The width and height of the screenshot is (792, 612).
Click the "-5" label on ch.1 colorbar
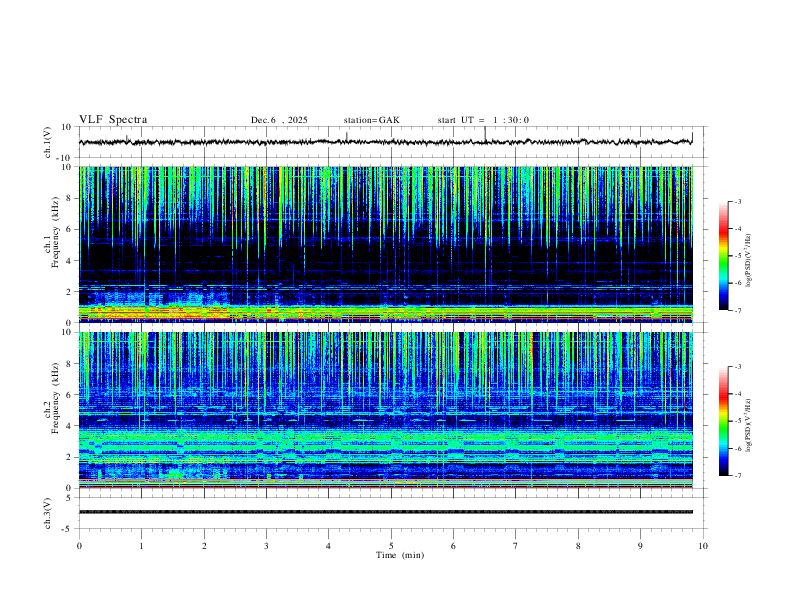click(x=737, y=256)
